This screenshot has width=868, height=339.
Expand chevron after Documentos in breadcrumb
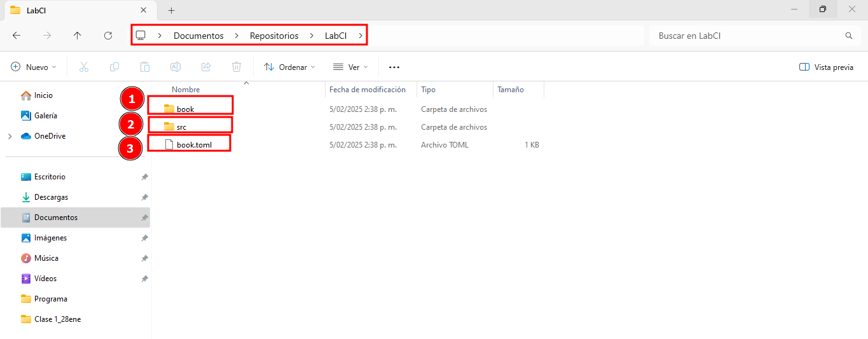[237, 36]
